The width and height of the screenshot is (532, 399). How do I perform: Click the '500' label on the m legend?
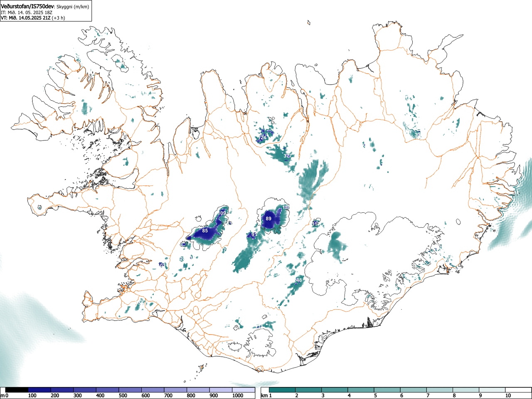(x=123, y=396)
